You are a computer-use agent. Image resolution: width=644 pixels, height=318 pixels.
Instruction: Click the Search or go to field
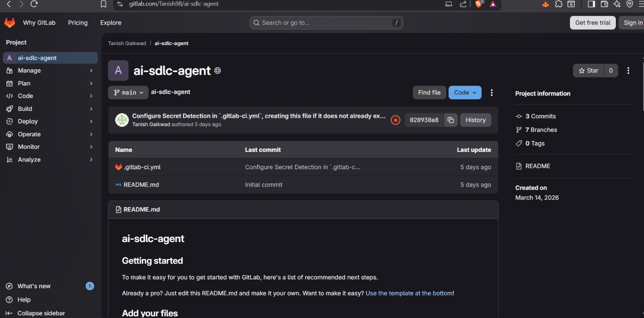point(326,23)
